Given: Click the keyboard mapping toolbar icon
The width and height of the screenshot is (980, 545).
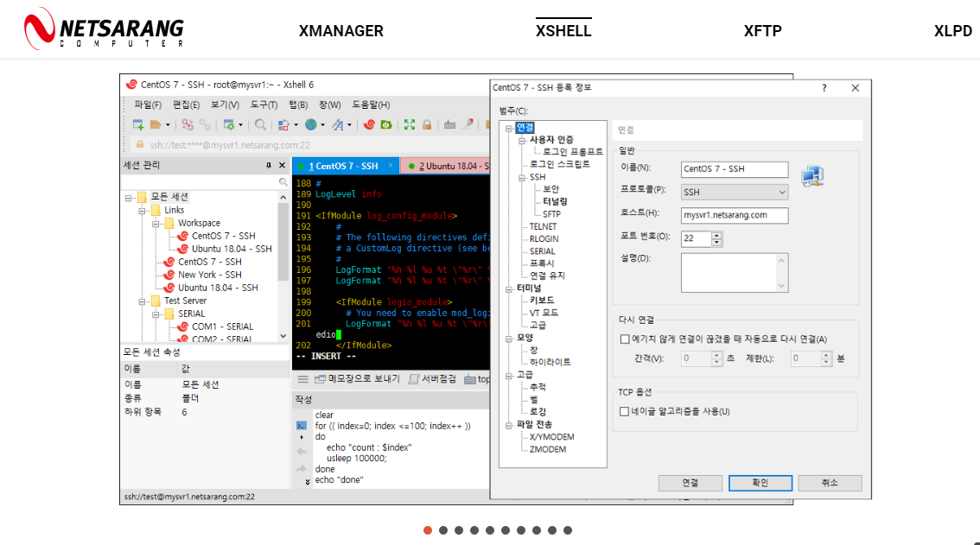Looking at the screenshot, I should [x=449, y=125].
